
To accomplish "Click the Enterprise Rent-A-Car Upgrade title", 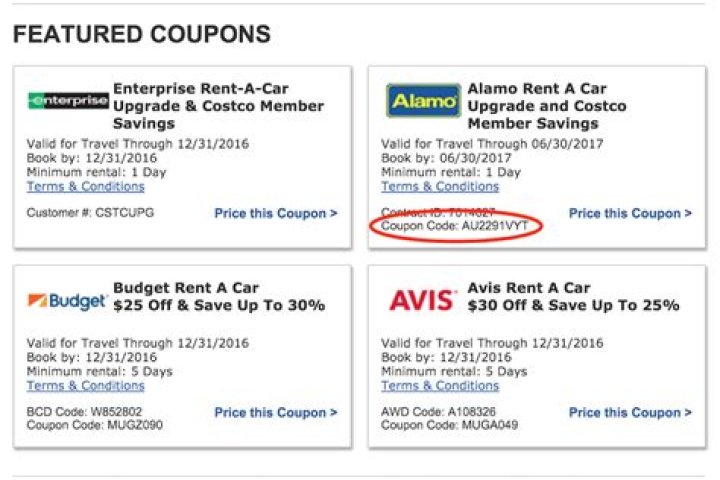I will [x=218, y=106].
